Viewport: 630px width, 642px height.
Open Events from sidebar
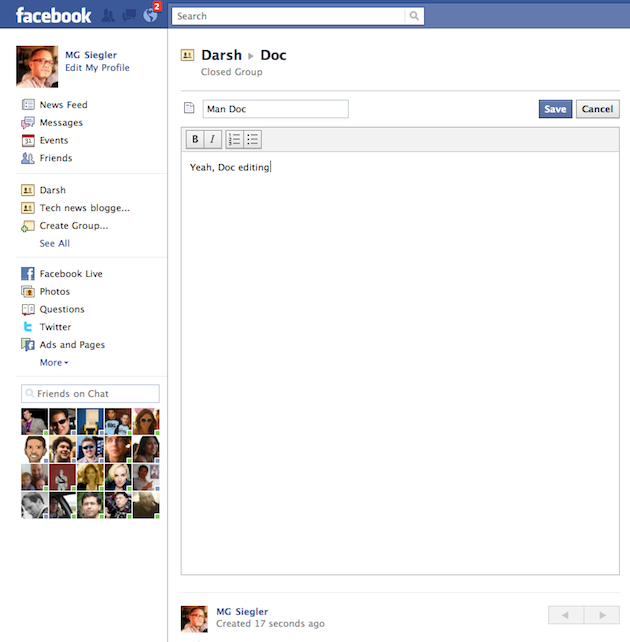54,140
